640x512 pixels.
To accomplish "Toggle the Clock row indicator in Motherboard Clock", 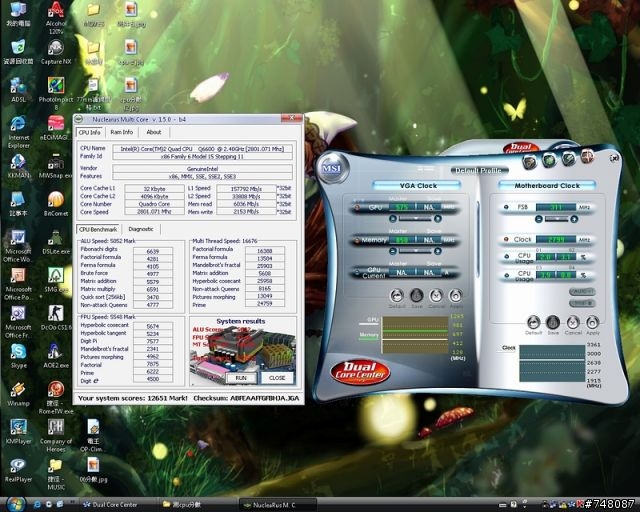I will pyautogui.click(x=506, y=239).
